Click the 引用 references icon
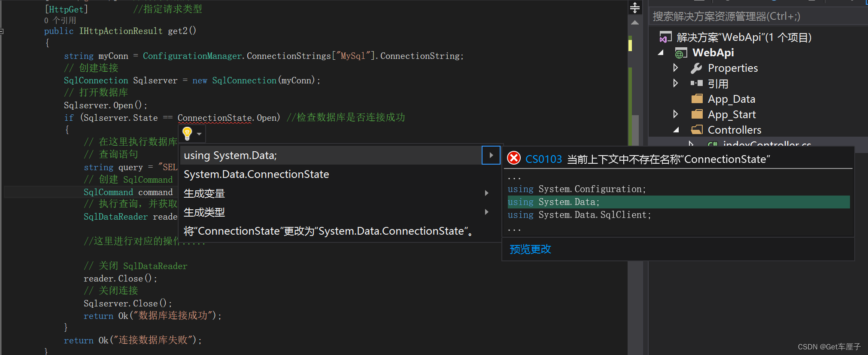 [696, 83]
